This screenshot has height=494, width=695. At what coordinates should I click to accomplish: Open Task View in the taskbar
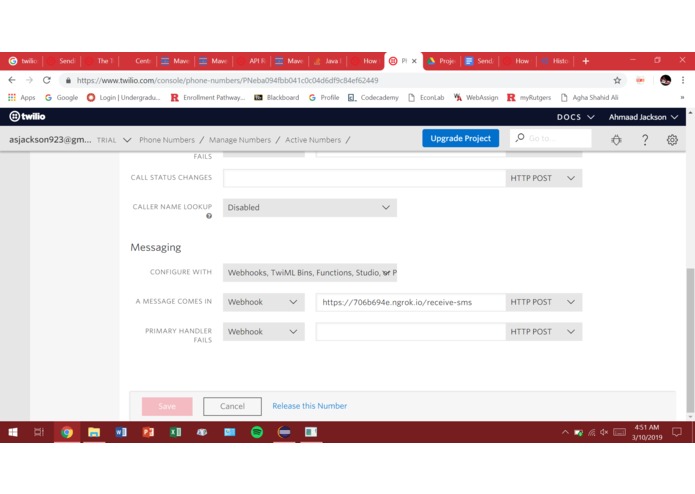[x=39, y=432]
